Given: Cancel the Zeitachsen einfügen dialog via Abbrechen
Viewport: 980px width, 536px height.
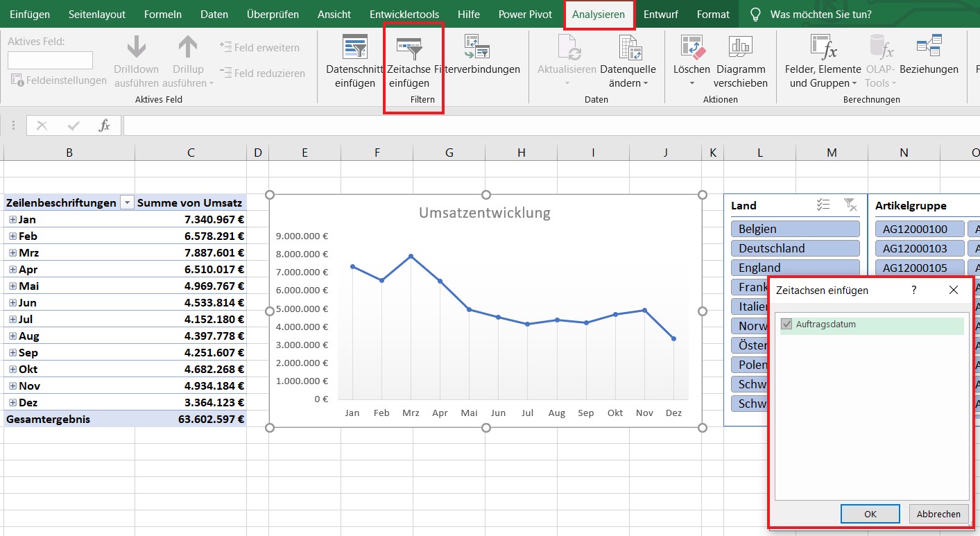Looking at the screenshot, I should coord(938,513).
